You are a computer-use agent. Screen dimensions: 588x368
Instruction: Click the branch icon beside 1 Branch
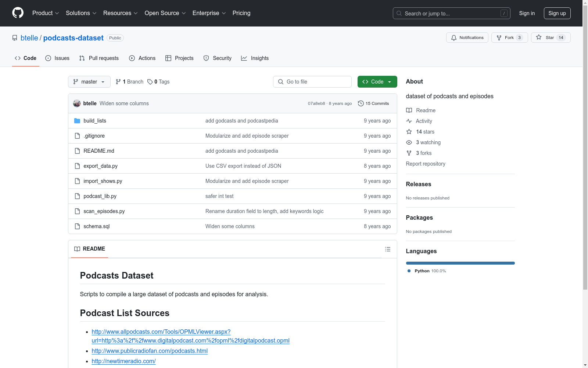point(118,82)
